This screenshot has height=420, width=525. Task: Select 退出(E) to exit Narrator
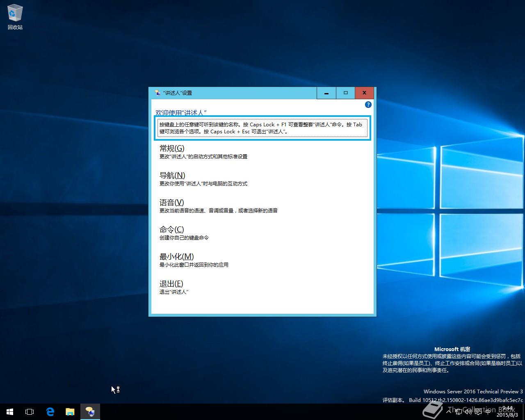coord(171,283)
